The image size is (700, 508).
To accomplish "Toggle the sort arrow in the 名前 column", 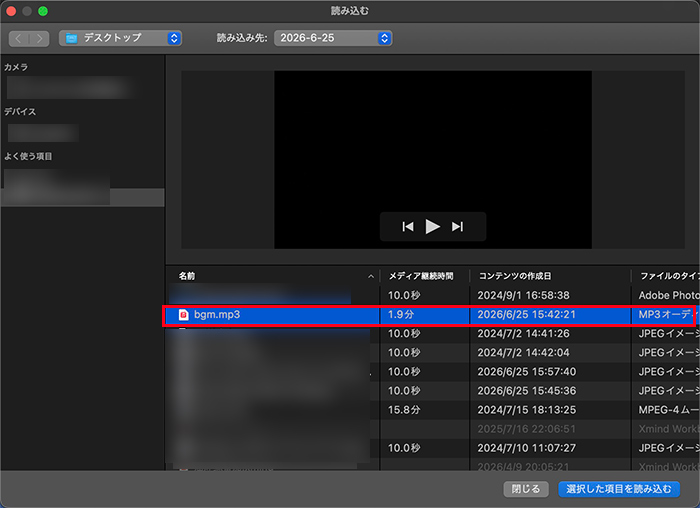I will pos(371,277).
